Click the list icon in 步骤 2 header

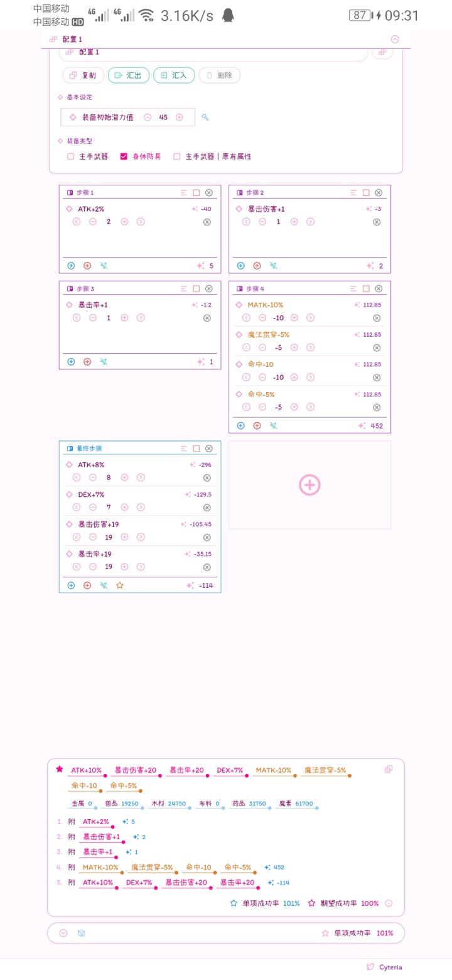tap(353, 193)
